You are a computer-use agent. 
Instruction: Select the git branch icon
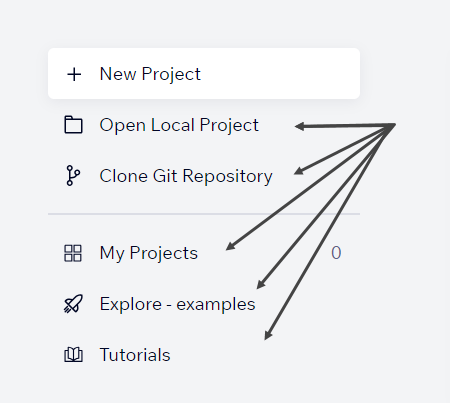coord(73,175)
